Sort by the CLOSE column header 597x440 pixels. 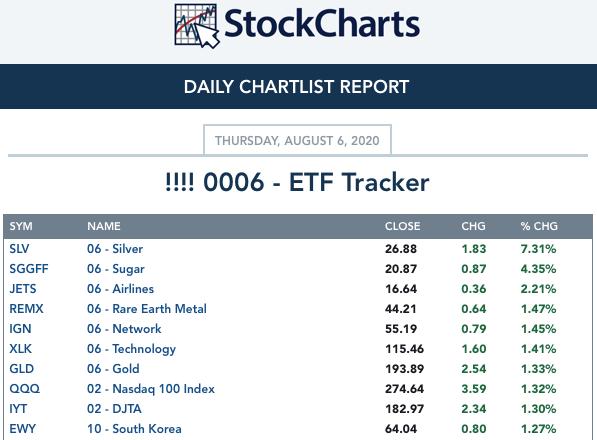(x=402, y=226)
